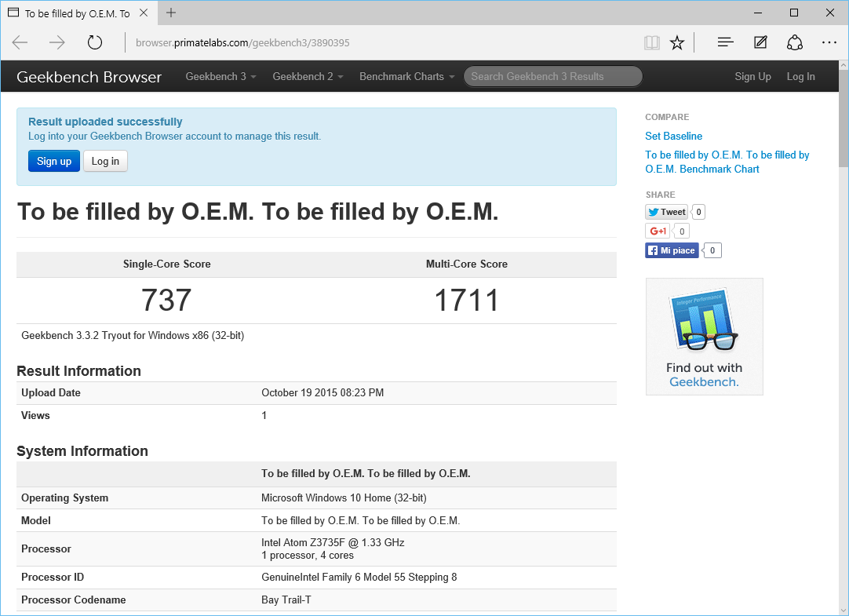
Task: Click the 'Result Information' section heading
Action: [x=78, y=371]
